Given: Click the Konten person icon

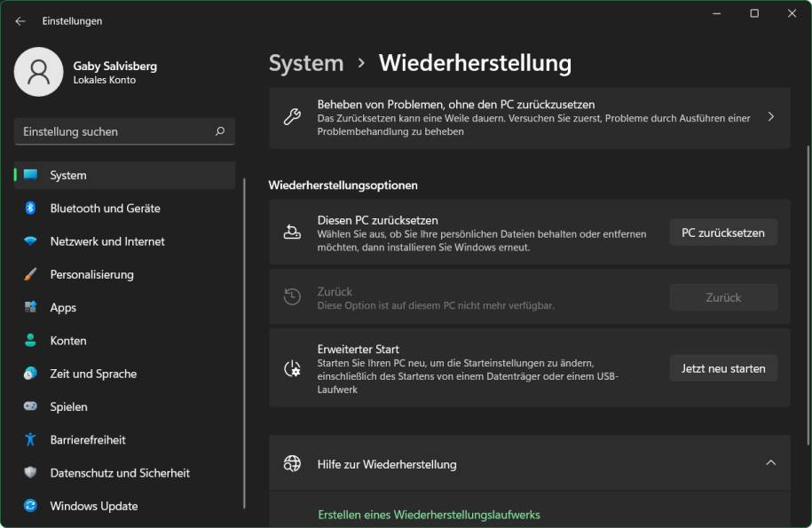Looking at the screenshot, I should (30, 341).
